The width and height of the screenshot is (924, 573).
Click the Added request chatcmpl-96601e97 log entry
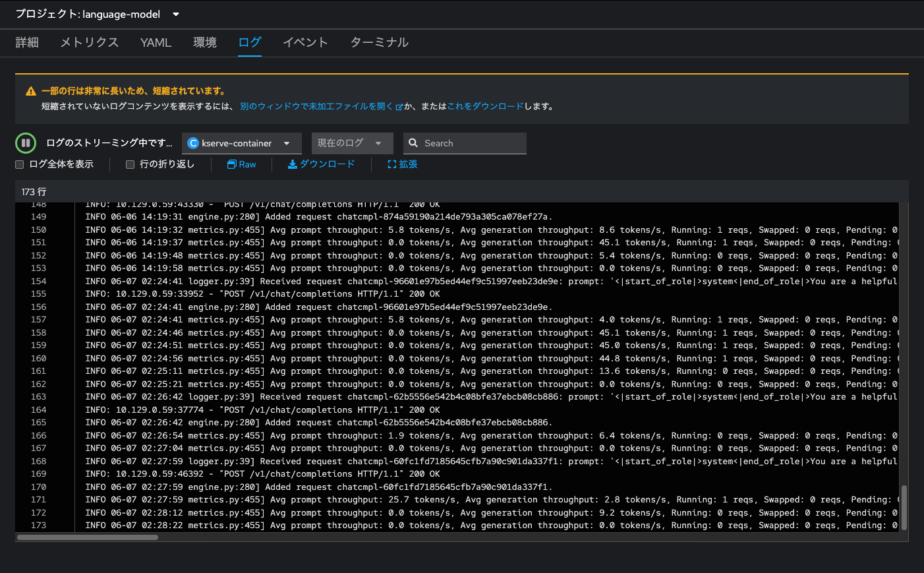(x=319, y=307)
